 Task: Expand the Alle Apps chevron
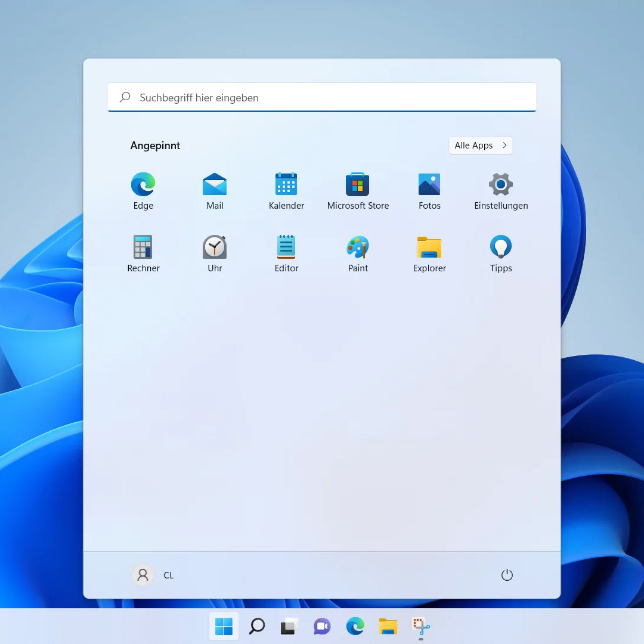point(504,145)
